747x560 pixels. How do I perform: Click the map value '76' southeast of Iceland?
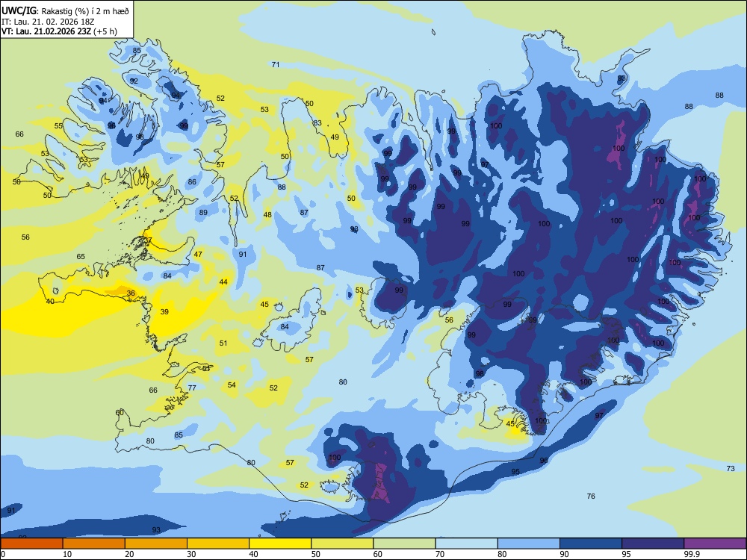tap(591, 497)
